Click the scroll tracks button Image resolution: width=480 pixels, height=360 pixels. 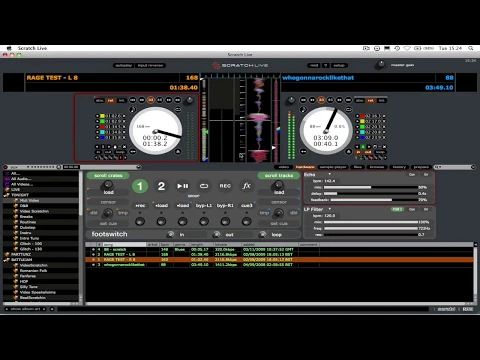279,175
